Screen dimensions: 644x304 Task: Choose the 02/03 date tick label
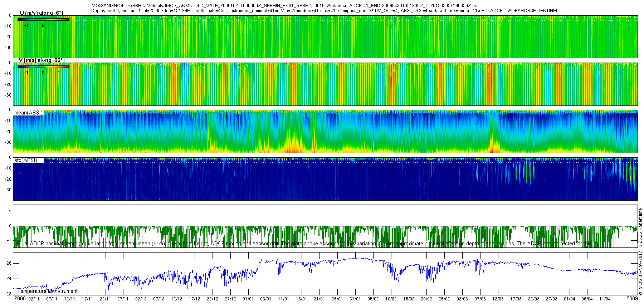click(x=462, y=299)
